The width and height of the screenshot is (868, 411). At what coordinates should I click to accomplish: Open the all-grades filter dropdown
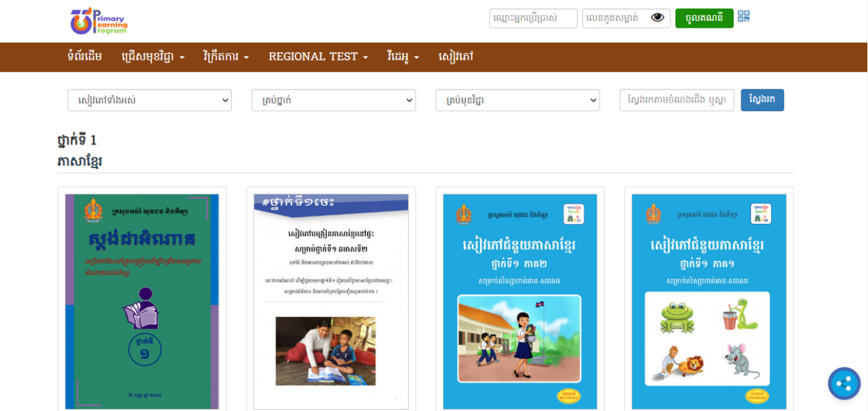pyautogui.click(x=333, y=100)
